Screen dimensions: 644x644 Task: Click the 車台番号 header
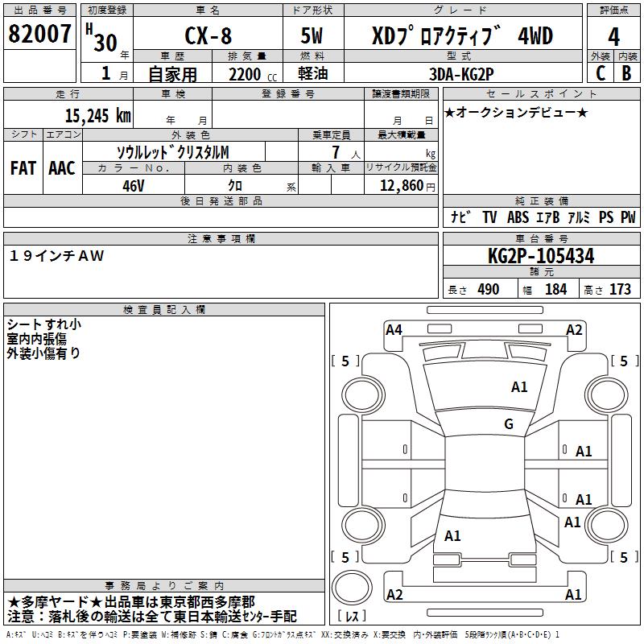541,239
